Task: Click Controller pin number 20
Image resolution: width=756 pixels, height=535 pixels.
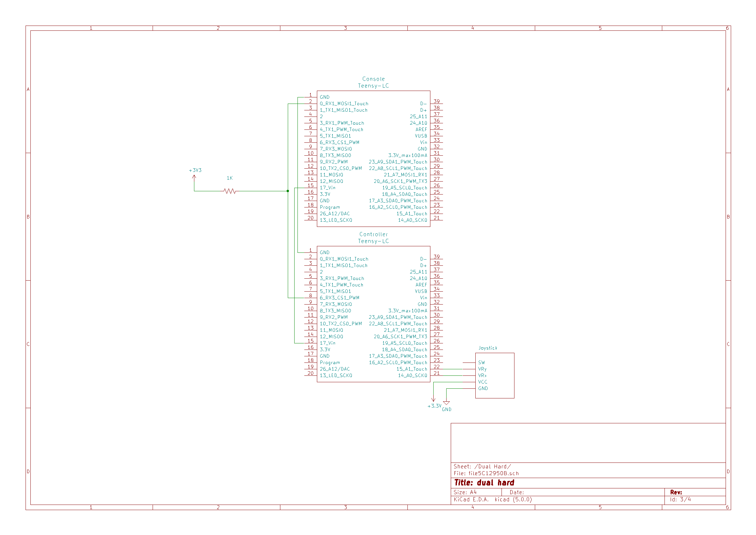Action: 310,373
